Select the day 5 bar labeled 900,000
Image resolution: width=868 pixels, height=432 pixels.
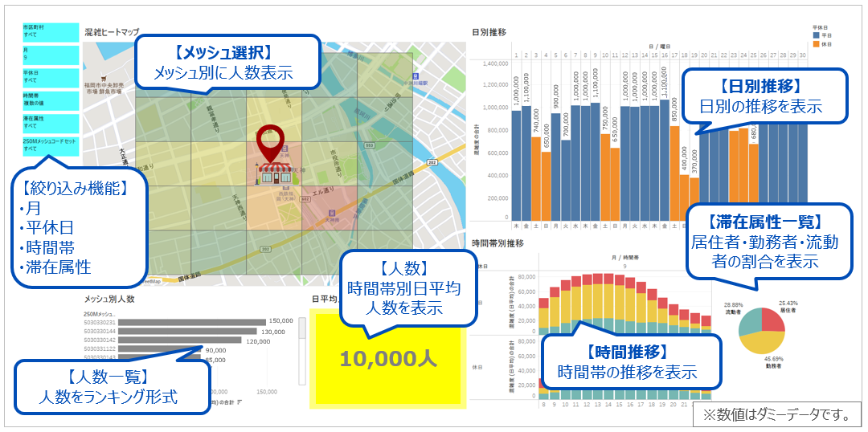(x=555, y=167)
